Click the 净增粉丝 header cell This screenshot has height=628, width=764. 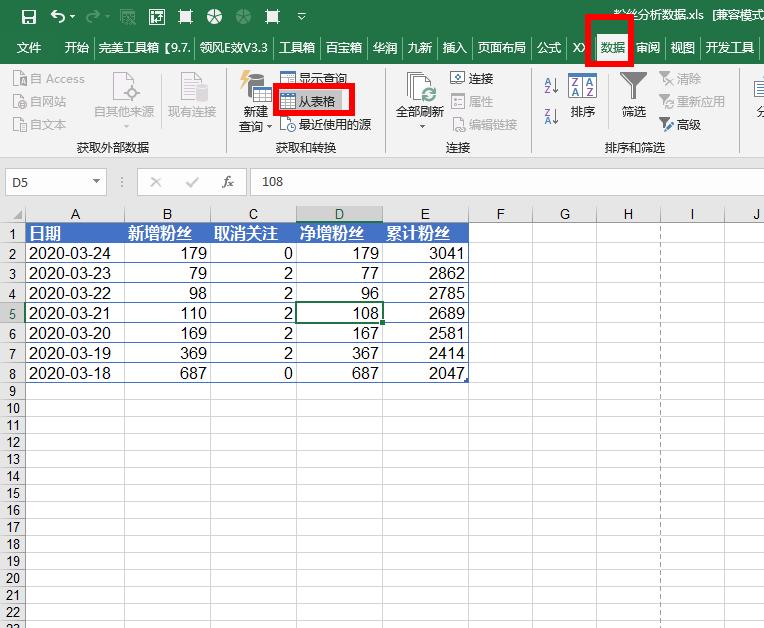[x=339, y=233]
